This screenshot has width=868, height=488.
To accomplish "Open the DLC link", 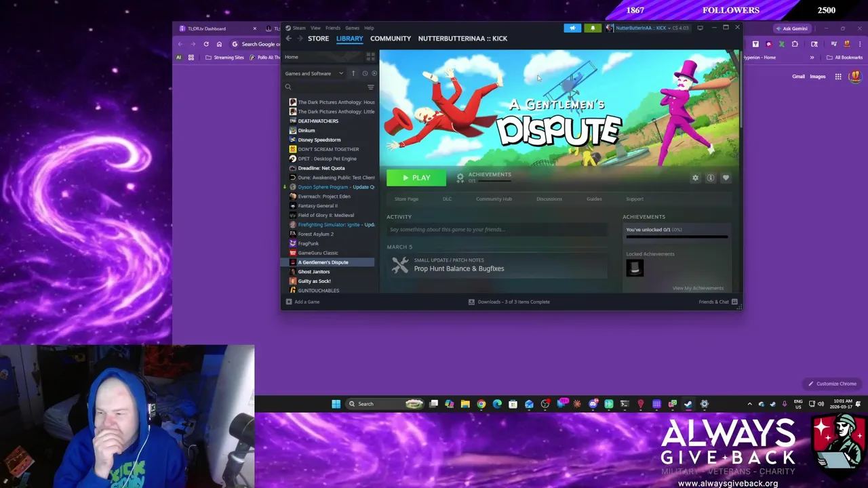I will [447, 199].
